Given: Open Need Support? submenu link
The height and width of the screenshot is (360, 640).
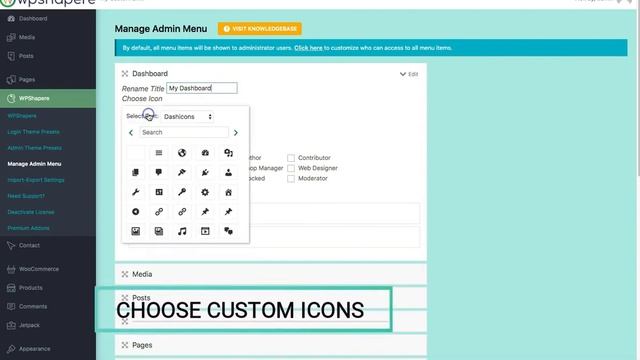Looking at the screenshot, I should [26, 196].
